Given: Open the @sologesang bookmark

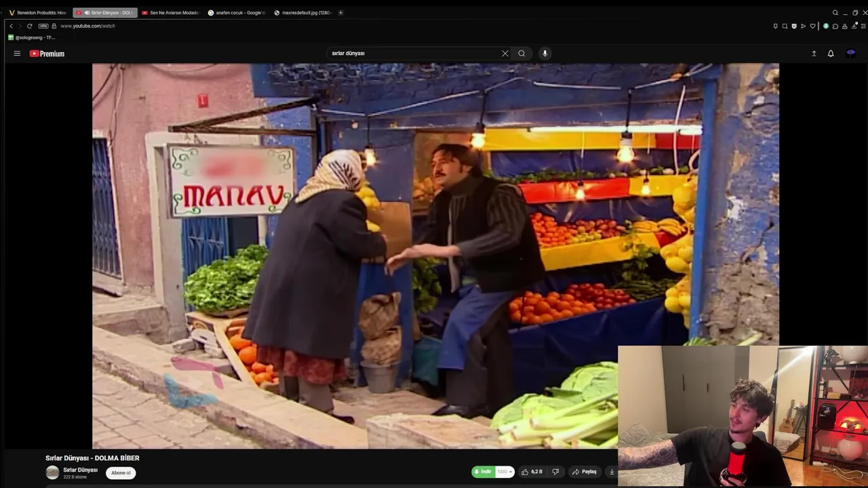Looking at the screenshot, I should [32, 37].
